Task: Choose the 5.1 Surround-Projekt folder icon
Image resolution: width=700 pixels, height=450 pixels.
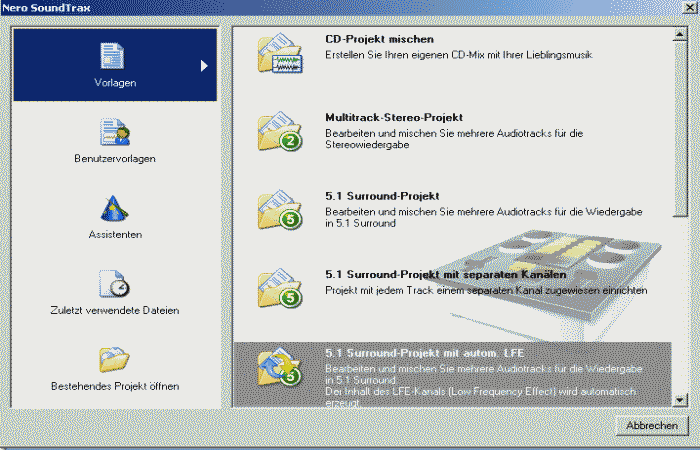Action: coord(280,208)
